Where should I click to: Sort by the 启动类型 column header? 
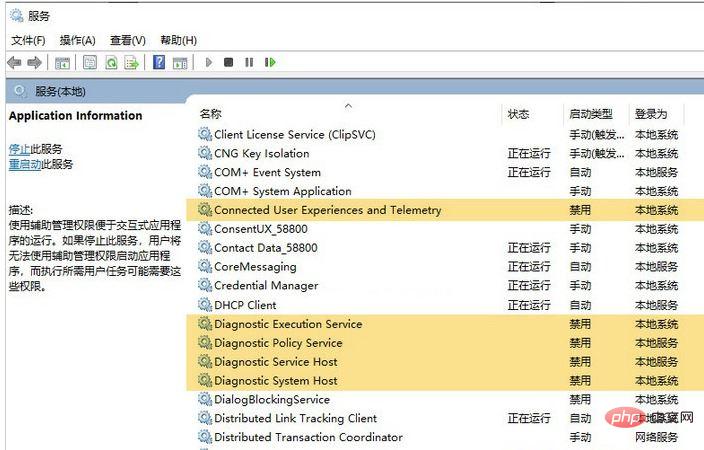click(591, 114)
